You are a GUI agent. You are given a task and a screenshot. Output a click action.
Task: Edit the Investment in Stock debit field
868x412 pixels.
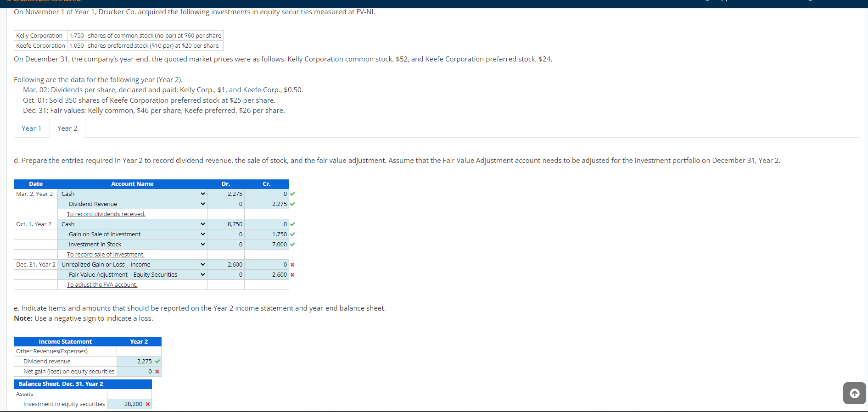tap(226, 245)
